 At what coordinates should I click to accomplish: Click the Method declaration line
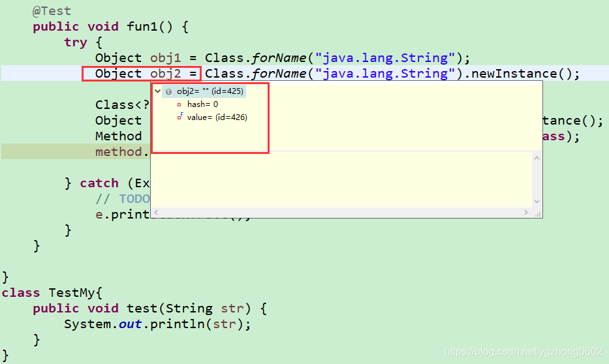[x=118, y=136]
